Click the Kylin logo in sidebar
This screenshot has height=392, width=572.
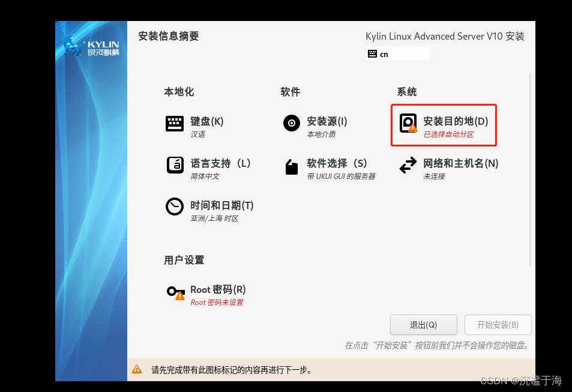(x=91, y=47)
